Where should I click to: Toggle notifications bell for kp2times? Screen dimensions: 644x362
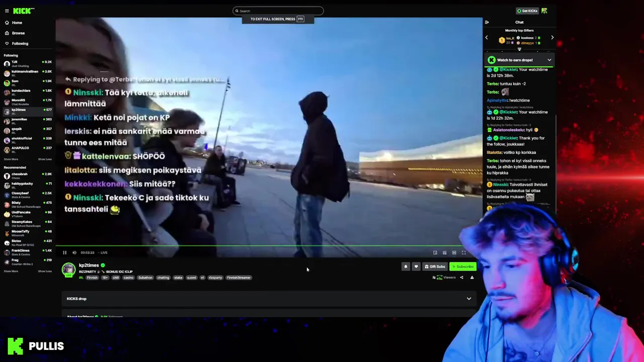406,266
